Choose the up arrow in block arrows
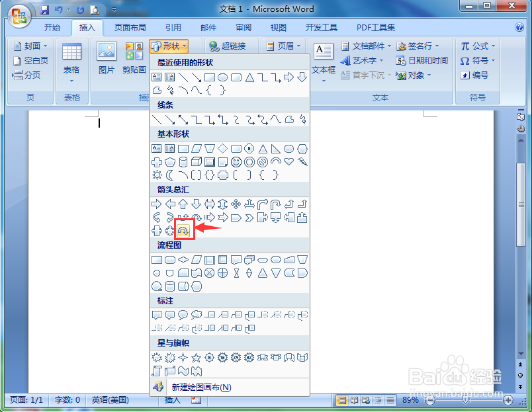Image resolution: width=532 pixels, height=412 pixels. pyautogui.click(x=183, y=204)
